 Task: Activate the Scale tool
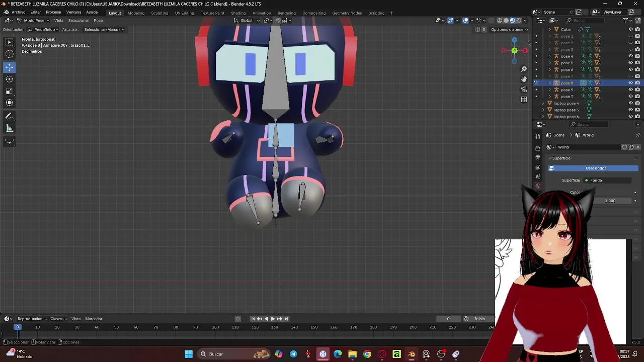10,91
